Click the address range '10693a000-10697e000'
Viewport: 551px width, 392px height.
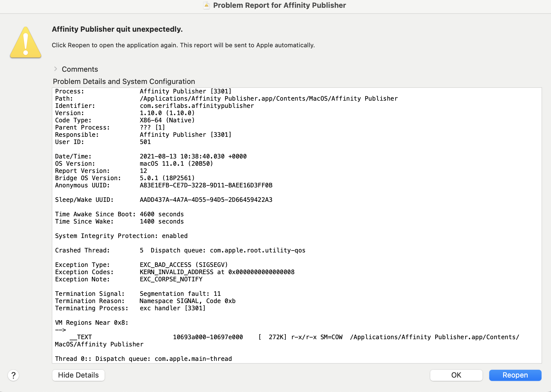[208, 337]
